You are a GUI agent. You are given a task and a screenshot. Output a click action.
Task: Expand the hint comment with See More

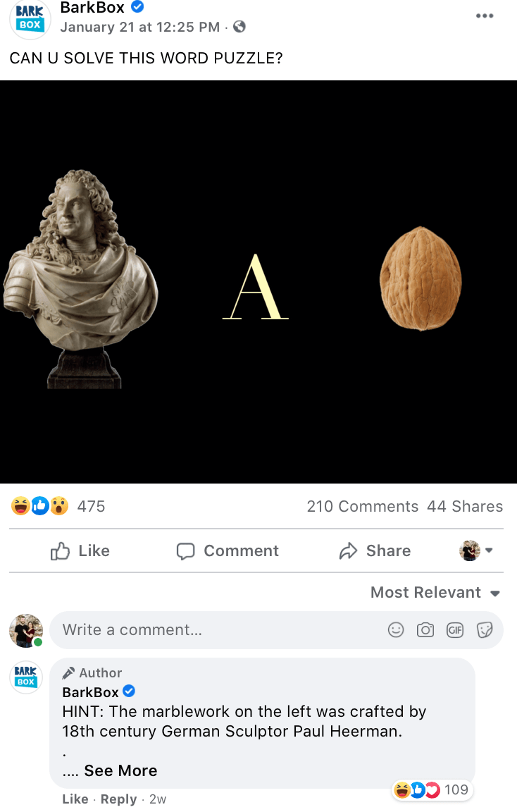120,770
